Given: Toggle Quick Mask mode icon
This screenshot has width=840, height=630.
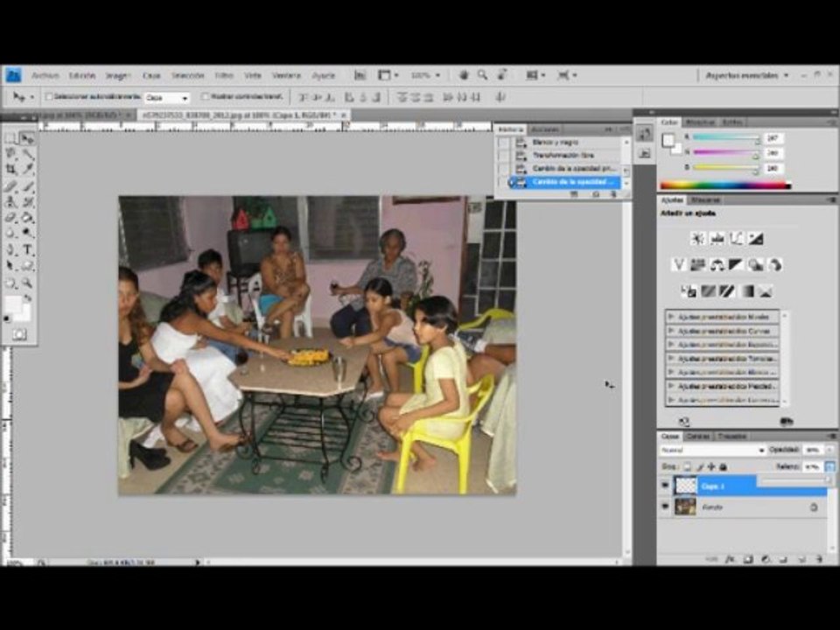Looking at the screenshot, I should pos(19,335).
